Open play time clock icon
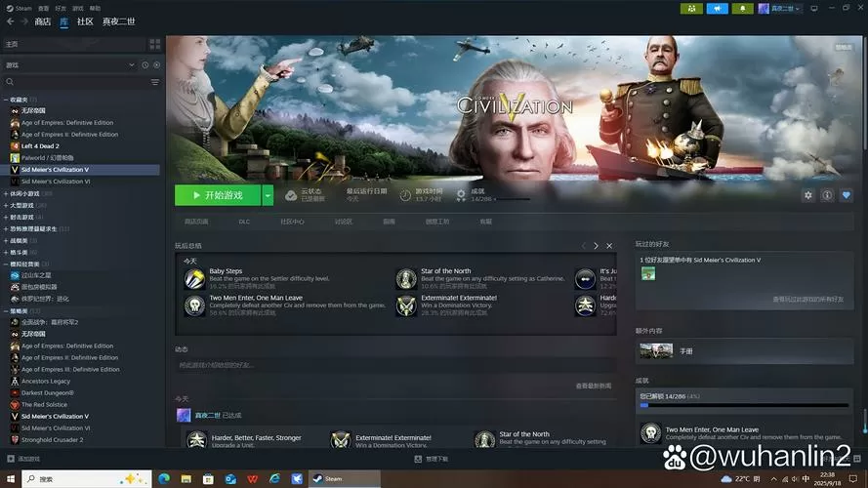This screenshot has width=868, height=488. pyautogui.click(x=405, y=195)
